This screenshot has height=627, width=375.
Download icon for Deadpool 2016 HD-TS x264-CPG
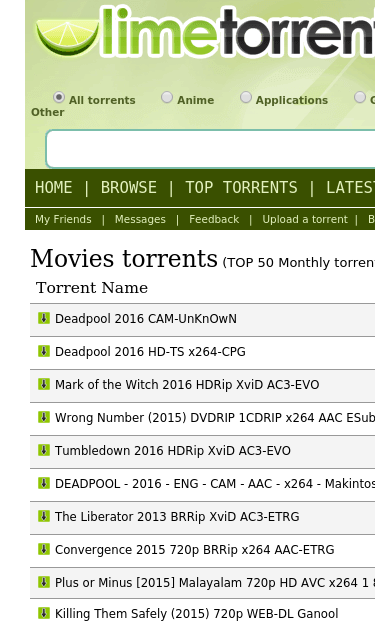[44, 351]
